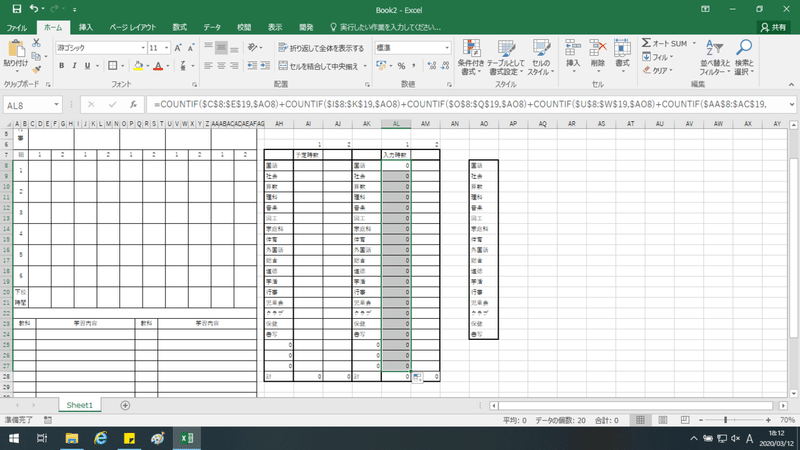This screenshot has height=450, width=800.
Task: Align text right
Action: (234, 66)
